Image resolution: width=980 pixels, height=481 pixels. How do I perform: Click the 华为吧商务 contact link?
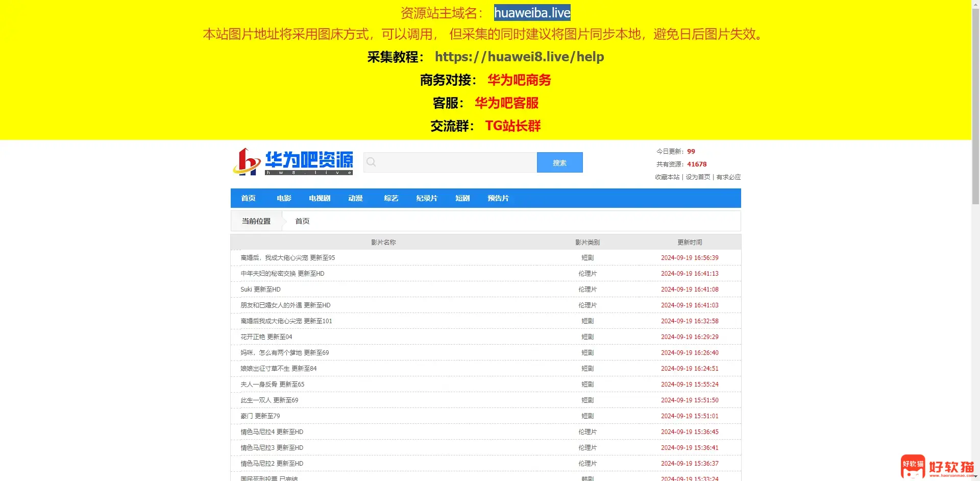tap(519, 80)
